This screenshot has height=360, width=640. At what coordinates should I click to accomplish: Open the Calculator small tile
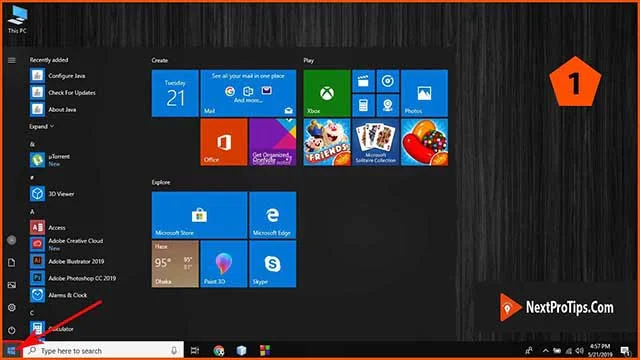(x=363, y=105)
